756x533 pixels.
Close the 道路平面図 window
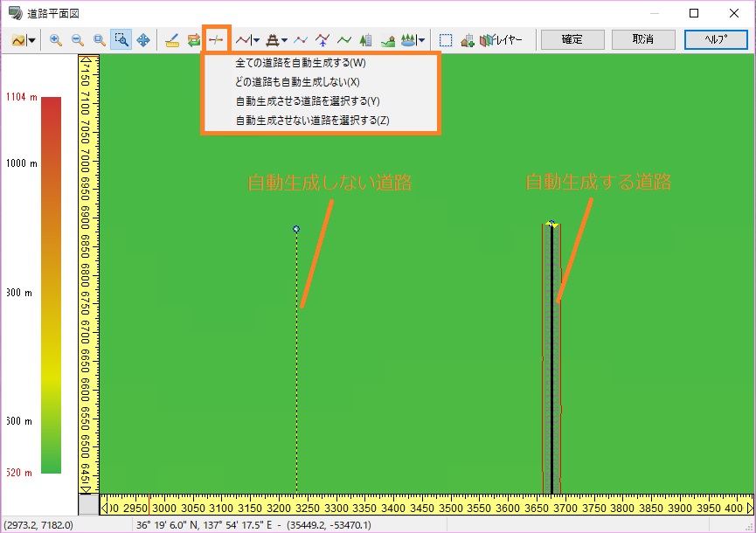point(734,13)
